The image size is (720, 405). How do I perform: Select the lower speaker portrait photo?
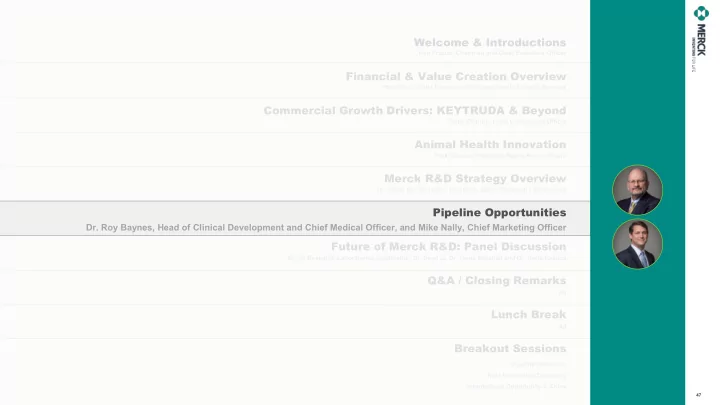637,243
